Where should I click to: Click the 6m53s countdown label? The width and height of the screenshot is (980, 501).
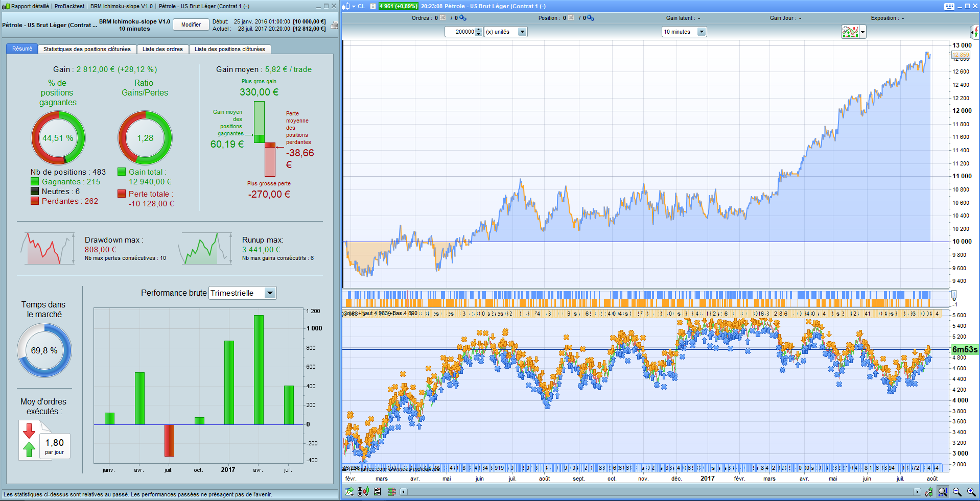pos(965,350)
